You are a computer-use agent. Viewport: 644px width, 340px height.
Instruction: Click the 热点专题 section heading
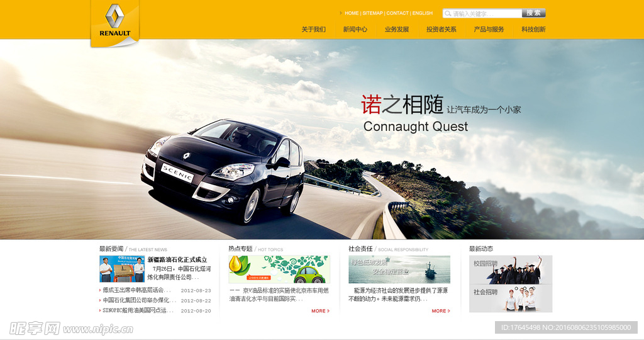pyautogui.click(x=241, y=249)
